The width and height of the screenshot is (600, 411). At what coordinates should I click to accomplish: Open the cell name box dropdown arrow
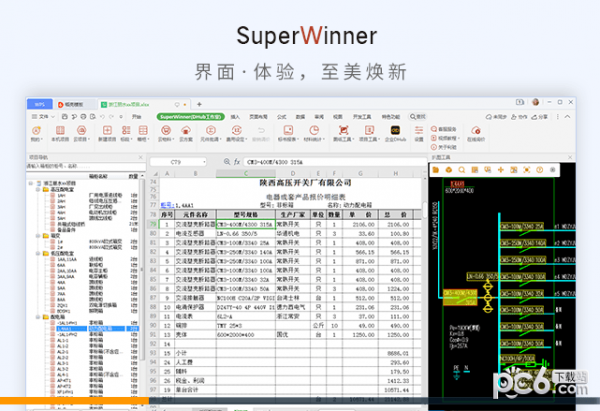(x=204, y=162)
